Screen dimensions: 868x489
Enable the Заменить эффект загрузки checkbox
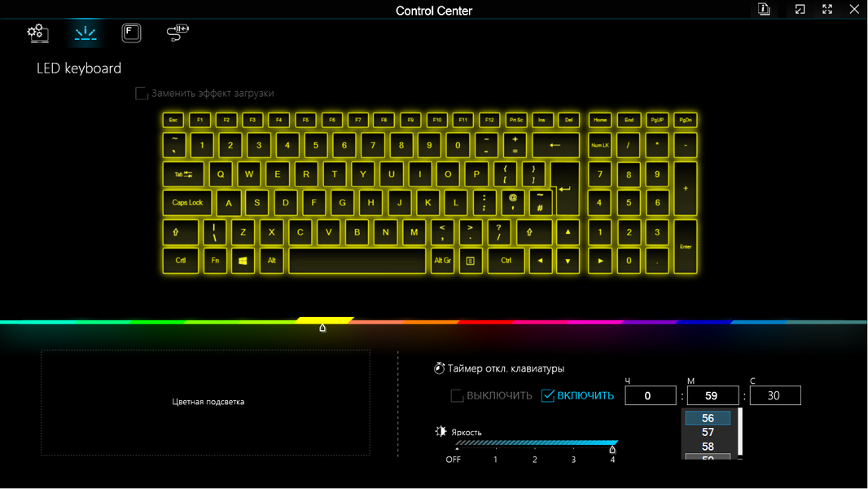(142, 93)
